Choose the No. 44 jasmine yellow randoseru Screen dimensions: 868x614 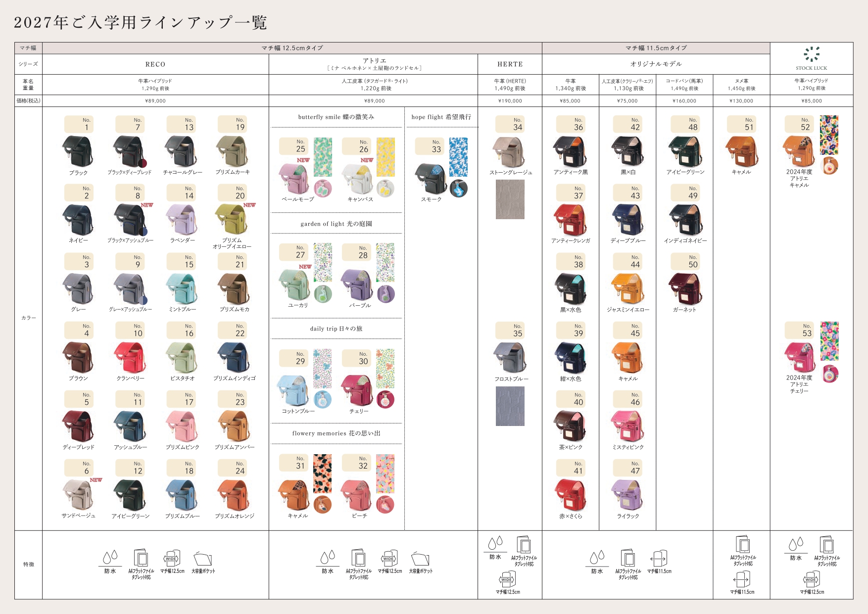(x=627, y=288)
